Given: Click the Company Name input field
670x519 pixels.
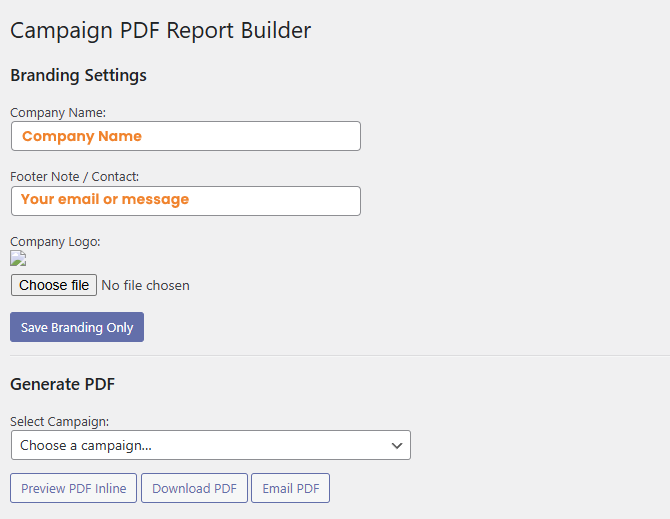Looking at the screenshot, I should tap(185, 136).
